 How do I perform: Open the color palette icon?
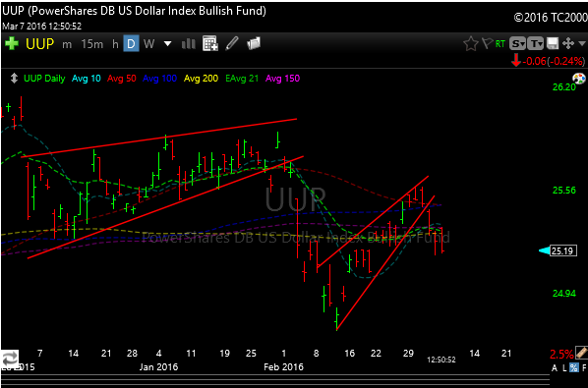(579, 79)
